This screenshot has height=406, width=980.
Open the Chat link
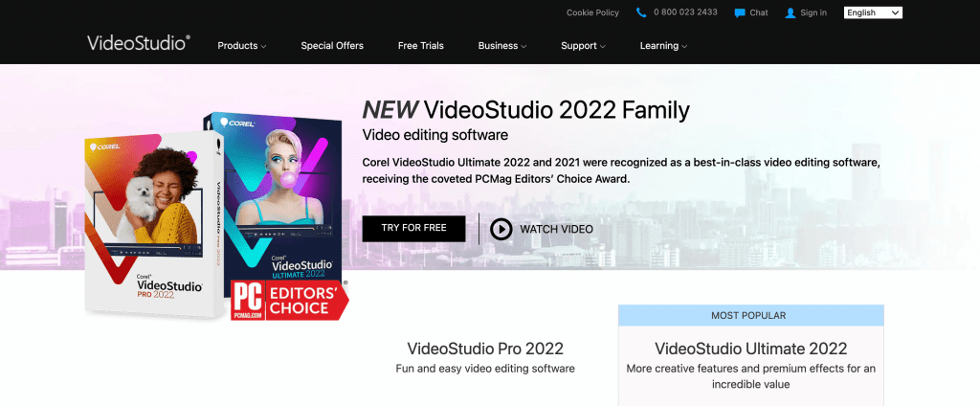pyautogui.click(x=759, y=12)
